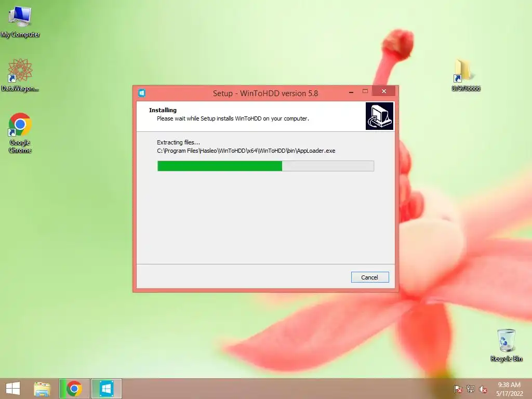Open File Explorer from the taskbar
This screenshot has height=399, width=532.
[x=42, y=389]
